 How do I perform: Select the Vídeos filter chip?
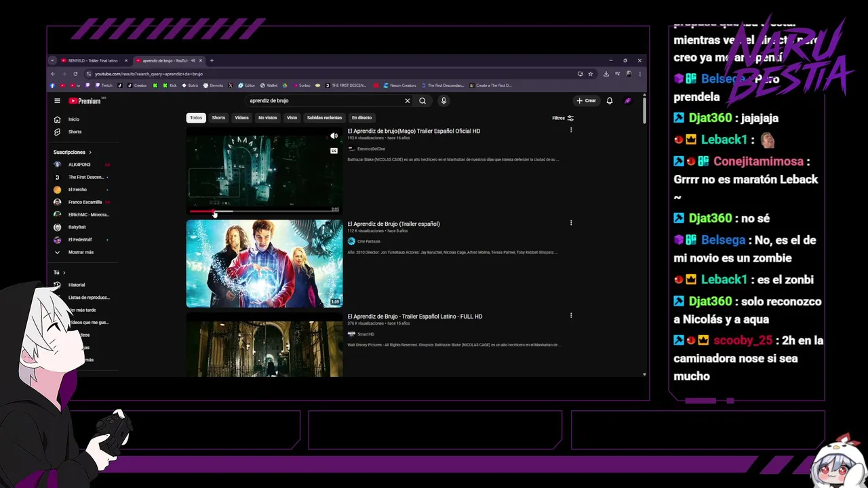pos(242,118)
